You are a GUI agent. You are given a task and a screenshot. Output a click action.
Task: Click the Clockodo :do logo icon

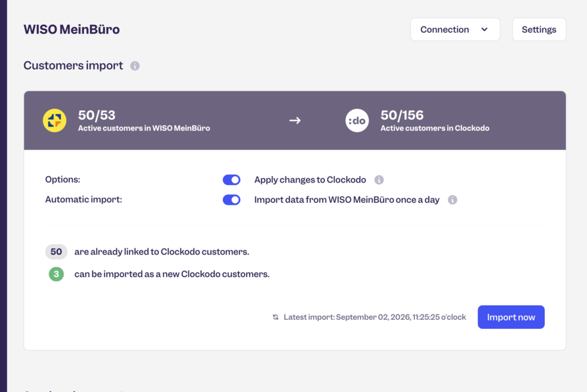click(x=357, y=121)
